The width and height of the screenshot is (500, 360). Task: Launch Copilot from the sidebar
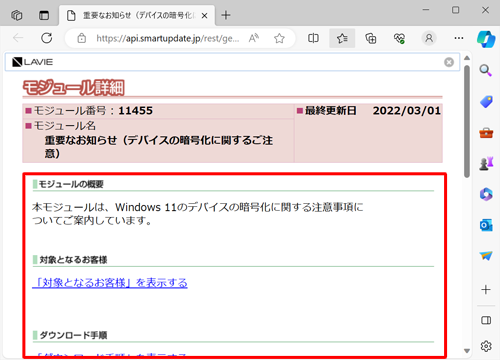[x=486, y=39]
